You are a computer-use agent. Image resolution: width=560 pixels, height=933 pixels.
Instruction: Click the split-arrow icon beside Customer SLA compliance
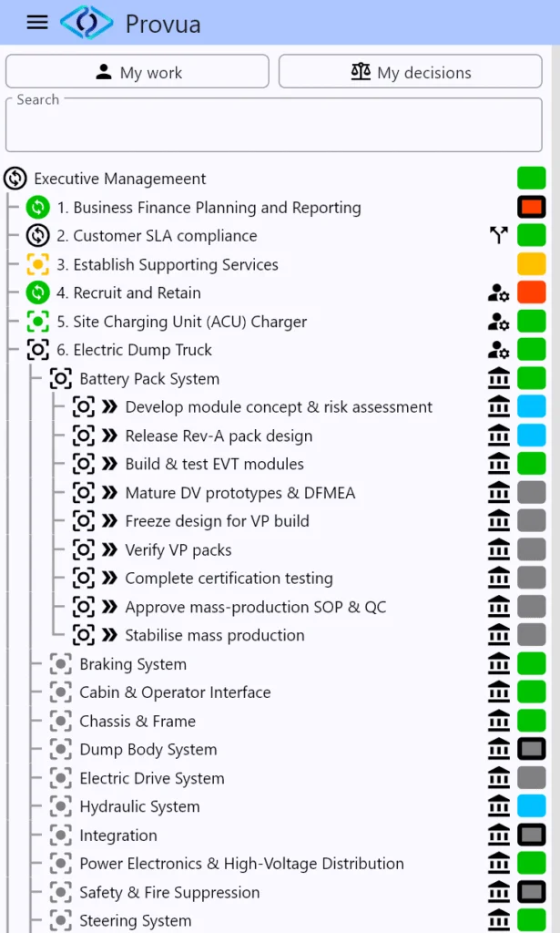(x=499, y=236)
